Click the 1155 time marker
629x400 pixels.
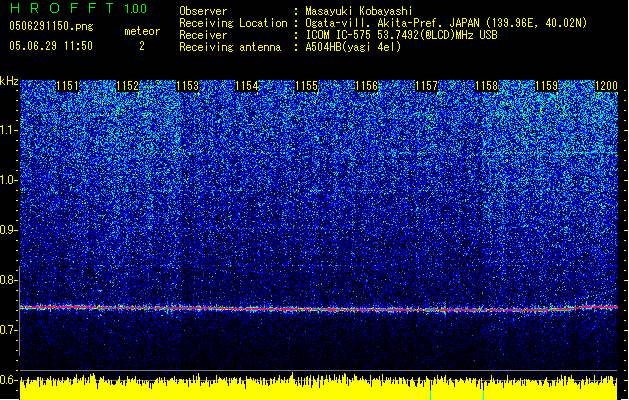coord(306,86)
